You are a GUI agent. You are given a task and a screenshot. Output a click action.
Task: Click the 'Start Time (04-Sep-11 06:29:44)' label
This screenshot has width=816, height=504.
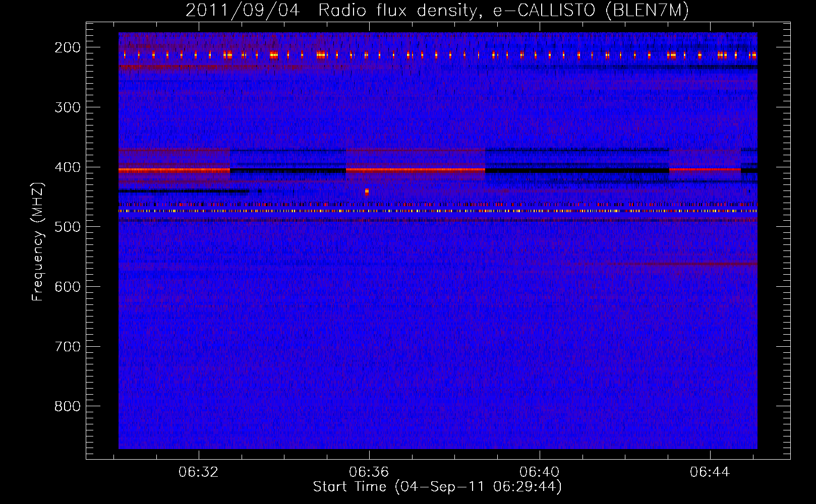pos(437,487)
